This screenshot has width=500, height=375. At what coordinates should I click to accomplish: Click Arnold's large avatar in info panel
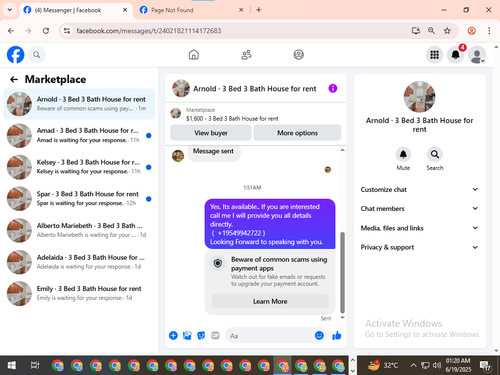coord(419,97)
